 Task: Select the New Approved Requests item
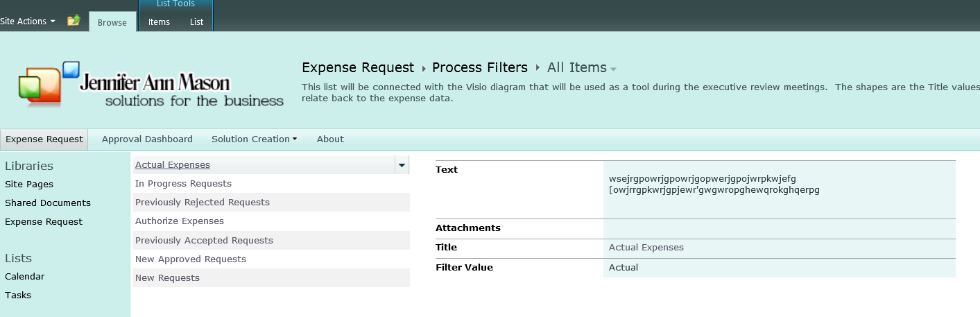click(191, 259)
